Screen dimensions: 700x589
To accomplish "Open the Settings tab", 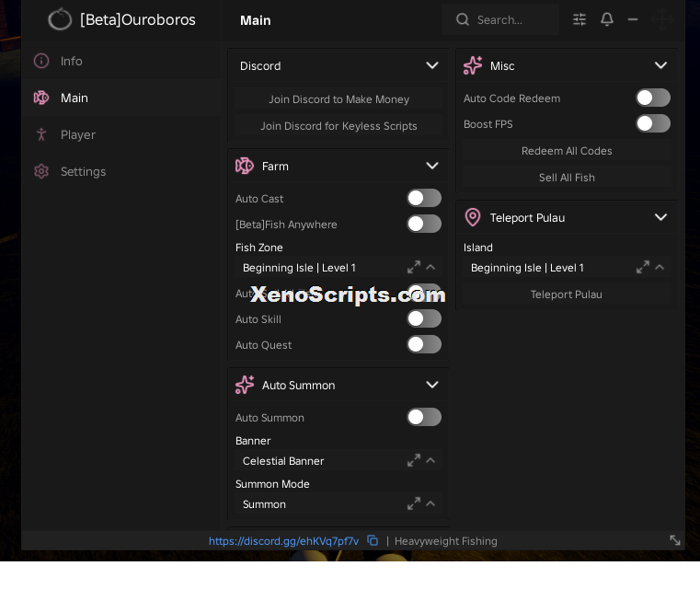I will tap(121, 171).
